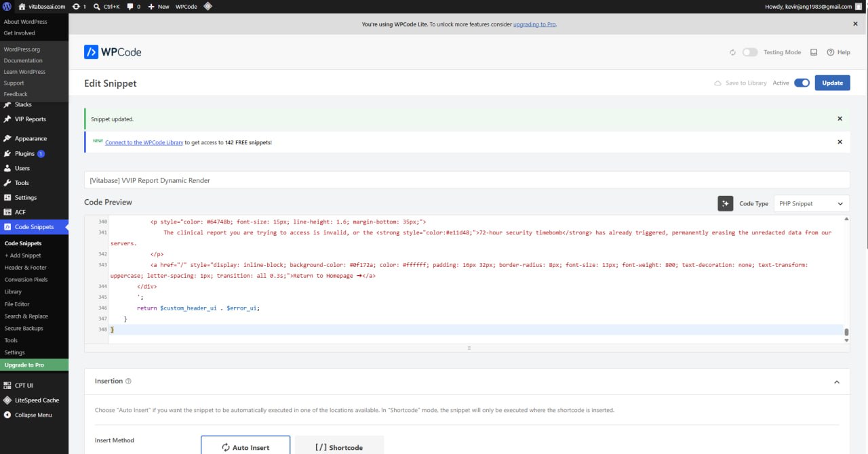Open Get Involved menu entry
This screenshot has width=868, height=454.
click(19, 33)
